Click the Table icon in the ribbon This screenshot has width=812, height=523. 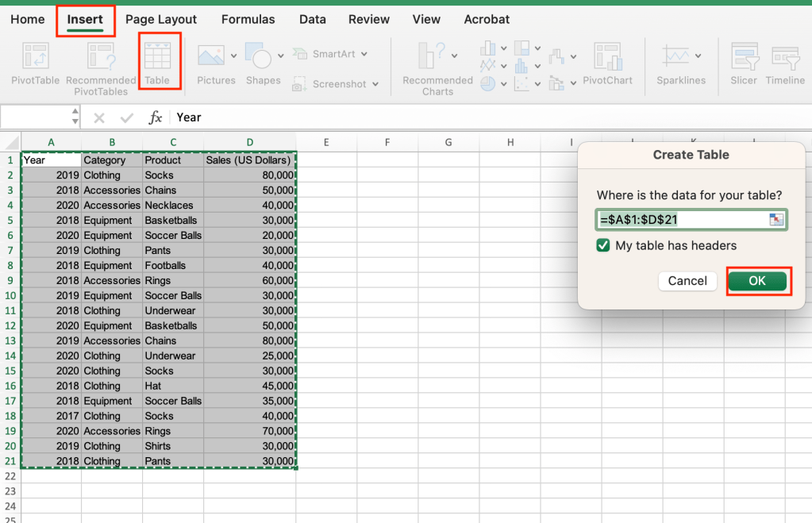157,56
